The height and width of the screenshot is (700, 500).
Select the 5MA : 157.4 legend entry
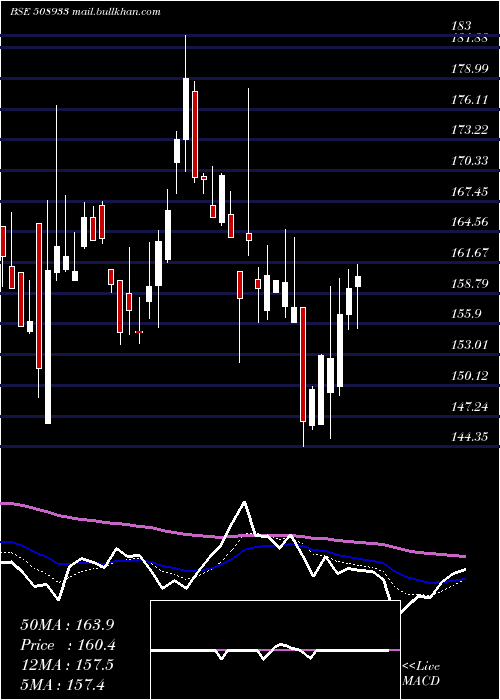click(x=63, y=684)
